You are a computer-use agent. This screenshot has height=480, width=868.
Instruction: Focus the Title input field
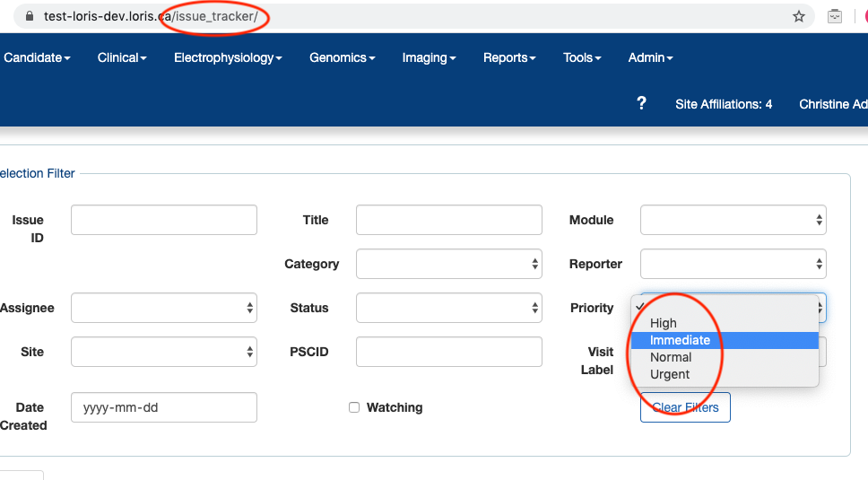449,220
